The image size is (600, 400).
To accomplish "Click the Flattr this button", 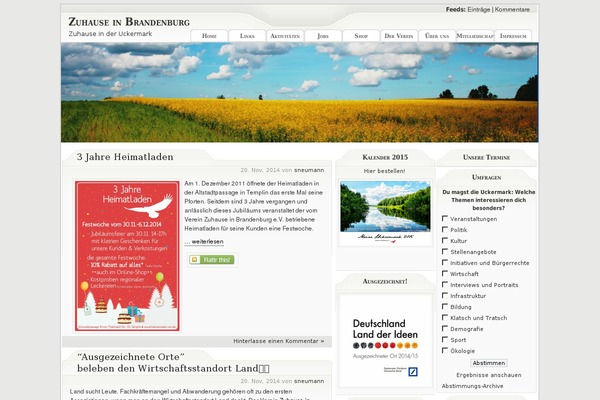I will (x=212, y=260).
